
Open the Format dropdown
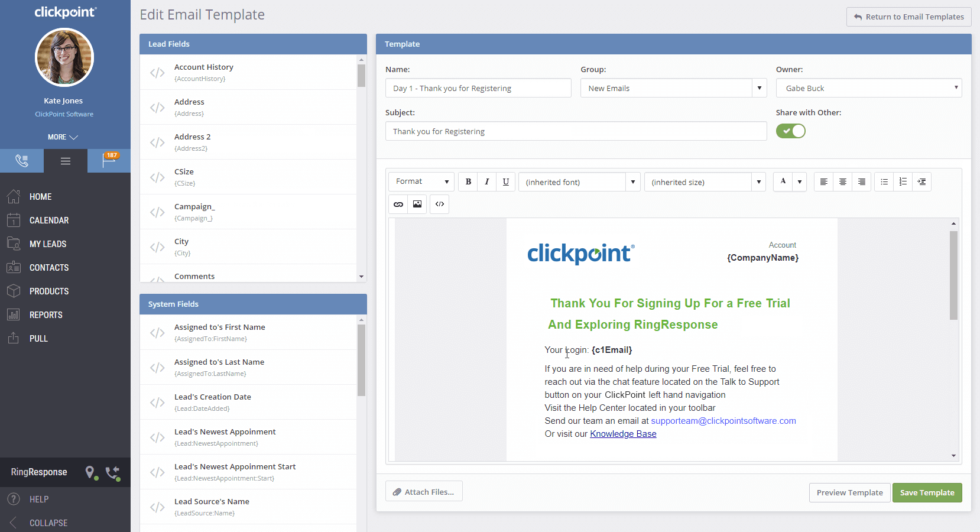422,181
